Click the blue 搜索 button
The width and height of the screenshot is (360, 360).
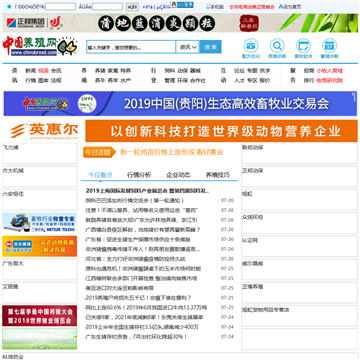[210, 47]
